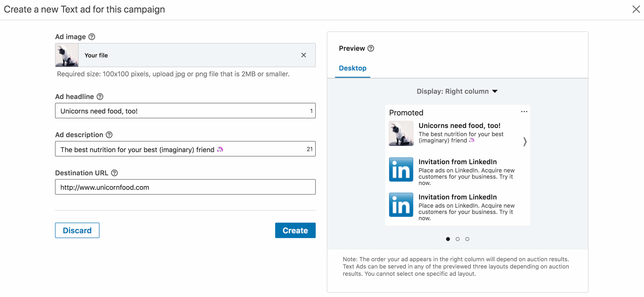Image resolution: width=644 pixels, height=297 pixels.
Task: Open the three-dot menu on Promoted preview
Action: point(524,112)
